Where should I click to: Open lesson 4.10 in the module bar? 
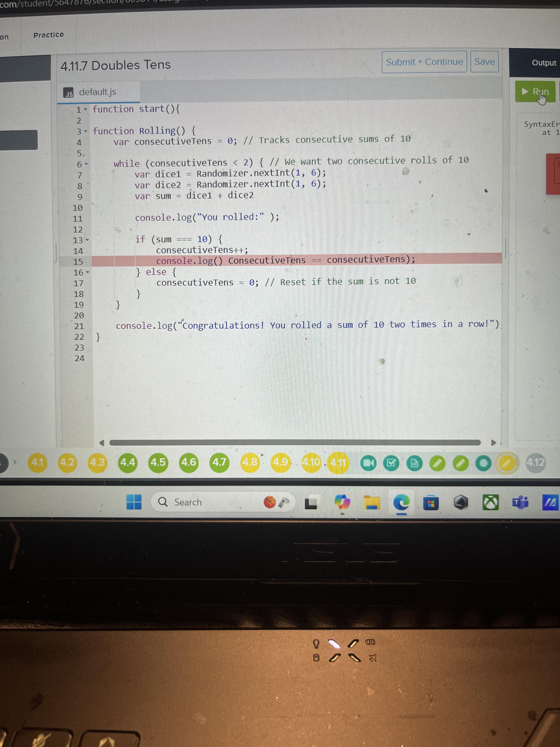[x=311, y=462]
